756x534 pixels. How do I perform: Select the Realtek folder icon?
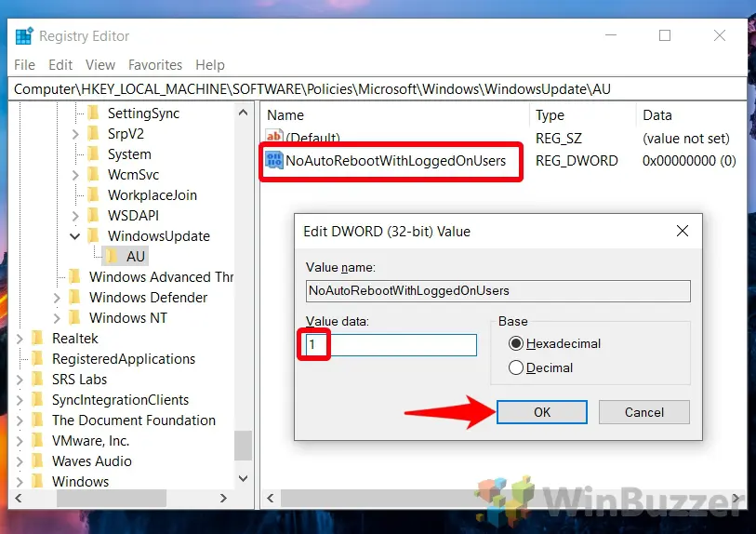pos(38,338)
